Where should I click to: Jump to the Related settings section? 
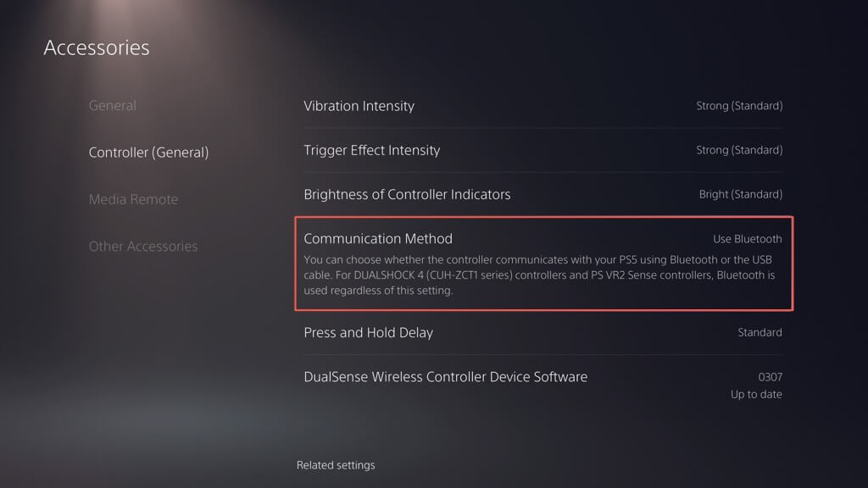336,465
